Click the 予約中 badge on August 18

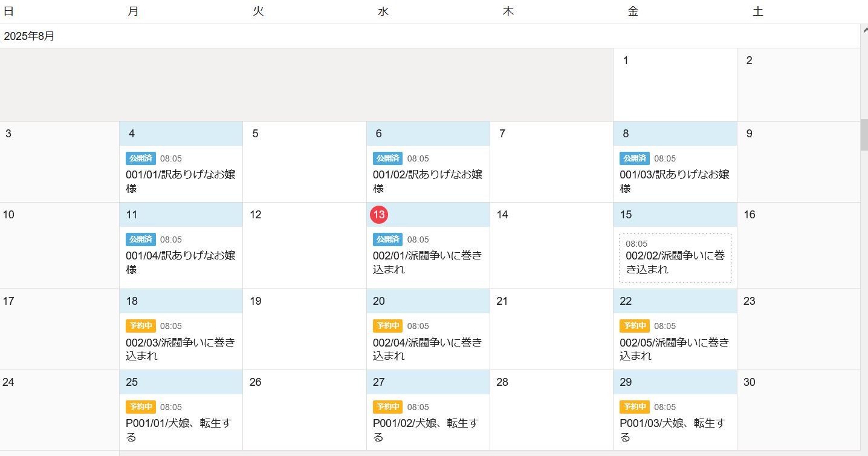(141, 326)
